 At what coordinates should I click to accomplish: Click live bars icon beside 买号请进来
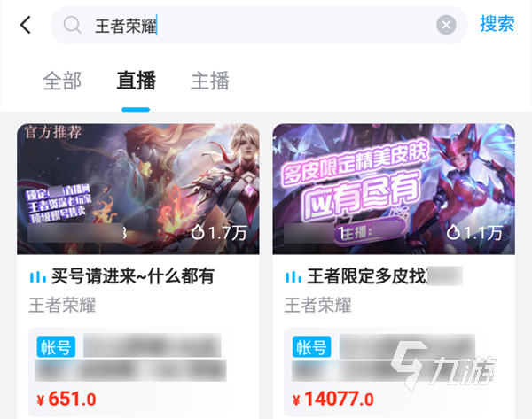[x=37, y=277]
